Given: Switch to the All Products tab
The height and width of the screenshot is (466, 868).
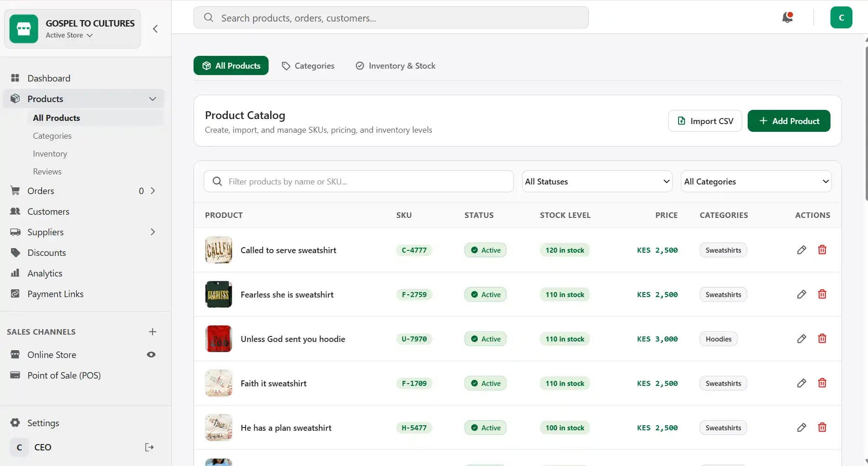Looking at the screenshot, I should pyautogui.click(x=231, y=65).
